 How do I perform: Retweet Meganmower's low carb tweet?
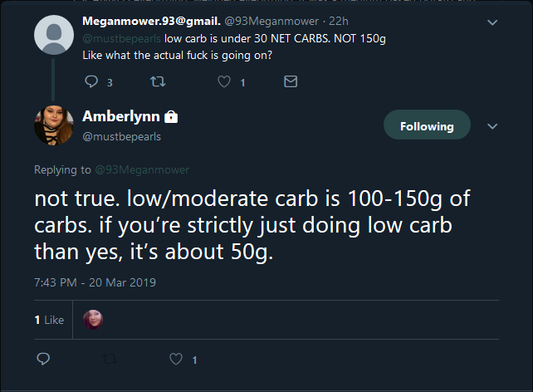pos(158,81)
